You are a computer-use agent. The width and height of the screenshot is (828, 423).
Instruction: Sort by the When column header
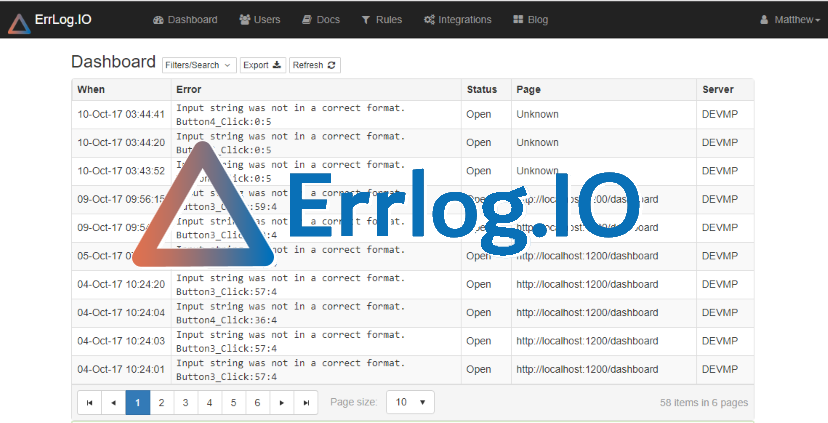pyautogui.click(x=91, y=90)
